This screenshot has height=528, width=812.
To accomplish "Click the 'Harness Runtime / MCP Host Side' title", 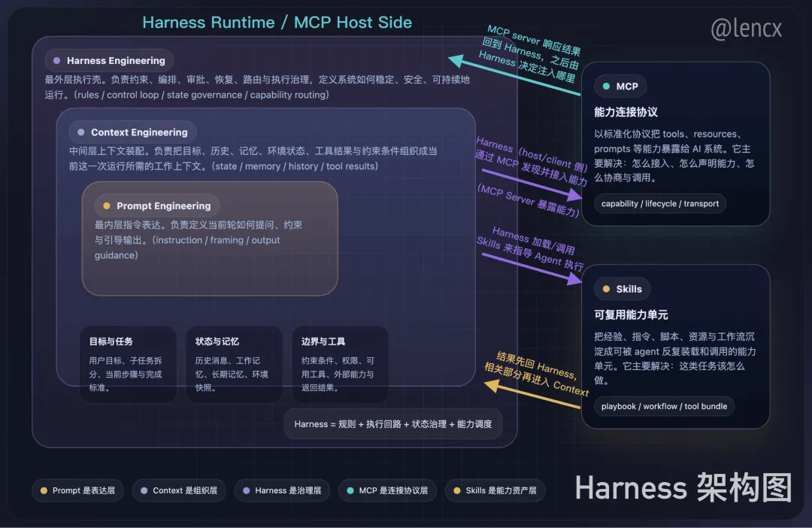I will [x=277, y=23].
